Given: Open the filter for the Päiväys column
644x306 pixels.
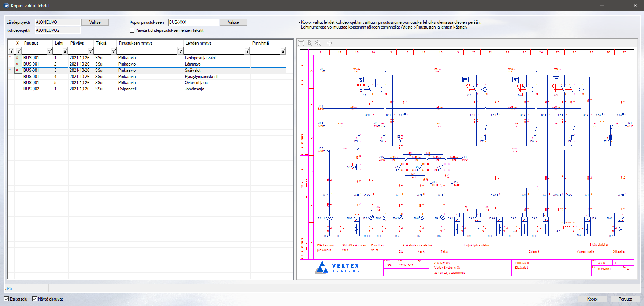Looking at the screenshot, I should pyautogui.click(x=90, y=51).
